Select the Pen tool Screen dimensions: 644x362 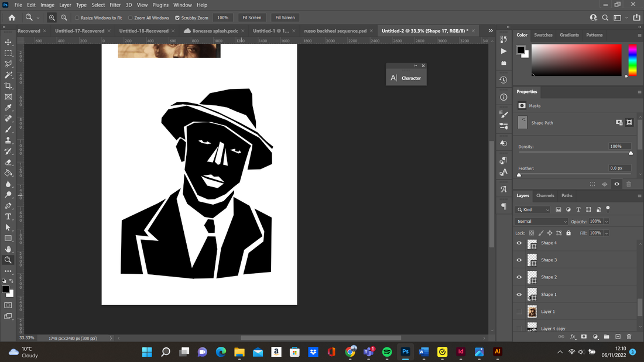pyautogui.click(x=8, y=206)
